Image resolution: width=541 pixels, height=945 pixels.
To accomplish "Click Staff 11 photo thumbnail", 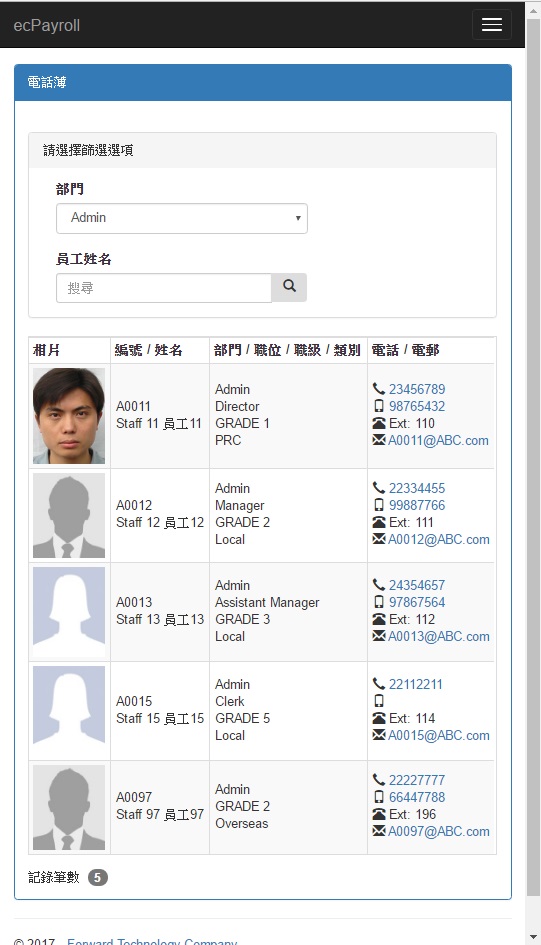I will tap(69, 416).
